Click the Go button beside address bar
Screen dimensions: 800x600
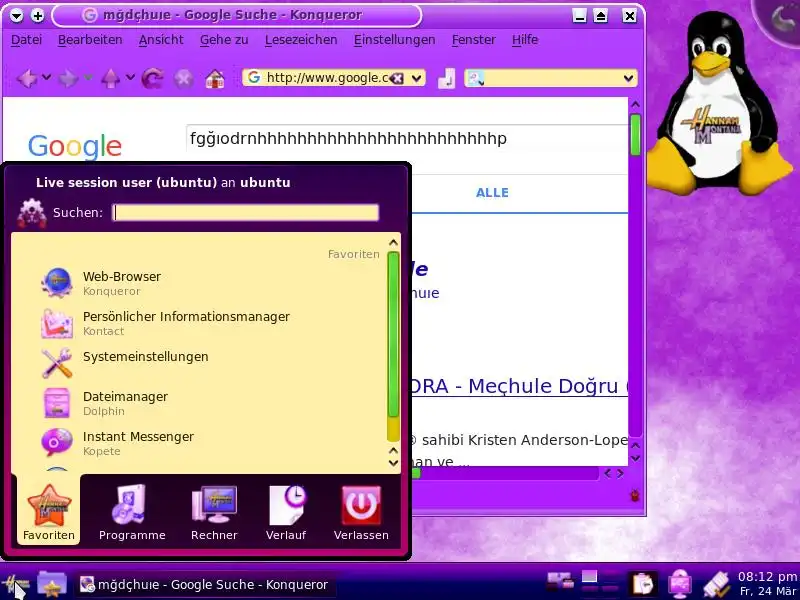tap(446, 79)
